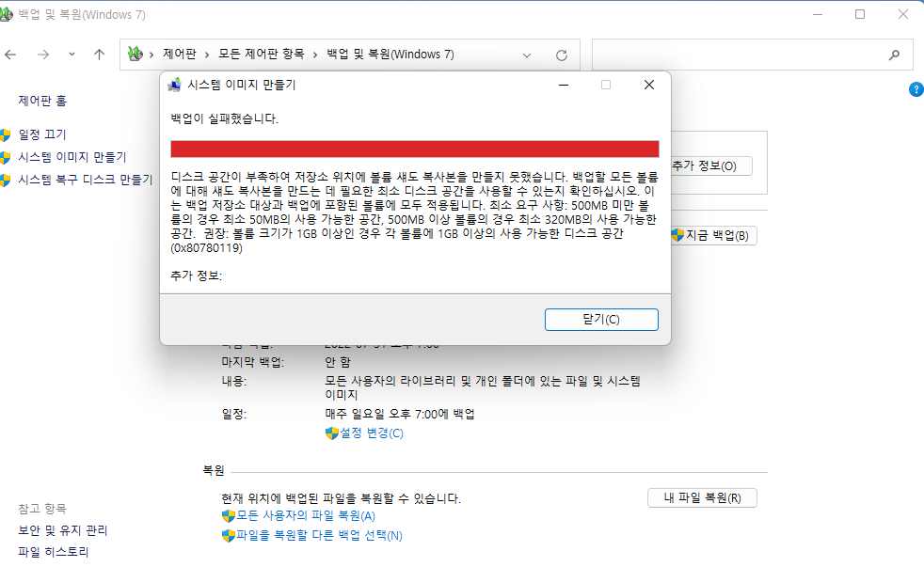This screenshot has width=924, height=567.
Task: Minimize the 백업 및 복원 main window
Action: click(818, 15)
